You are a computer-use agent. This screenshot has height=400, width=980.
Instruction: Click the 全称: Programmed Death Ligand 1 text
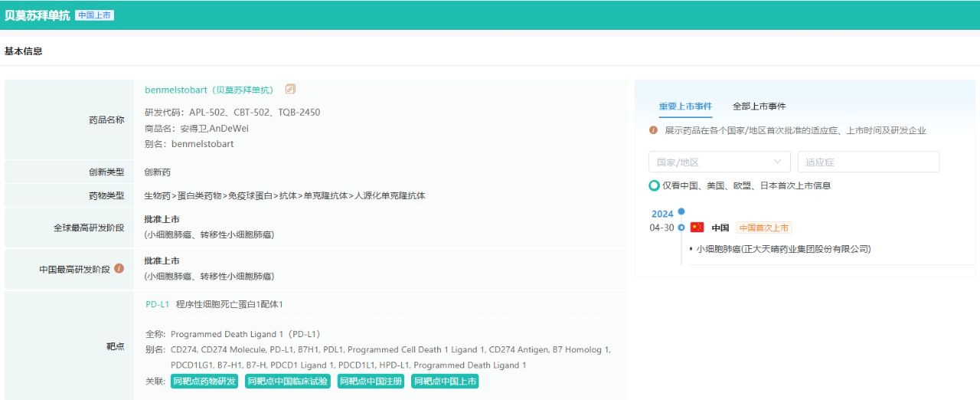(233, 334)
